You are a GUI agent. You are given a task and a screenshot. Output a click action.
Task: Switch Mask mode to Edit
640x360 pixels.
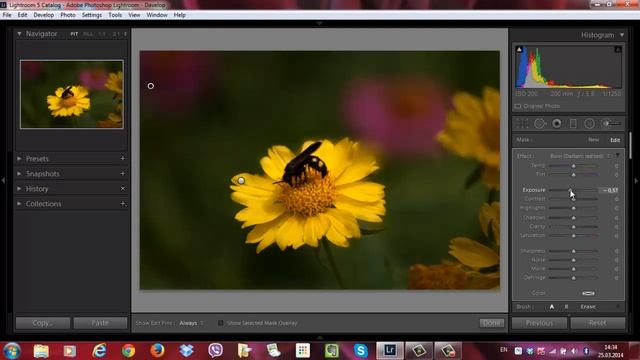click(x=615, y=140)
